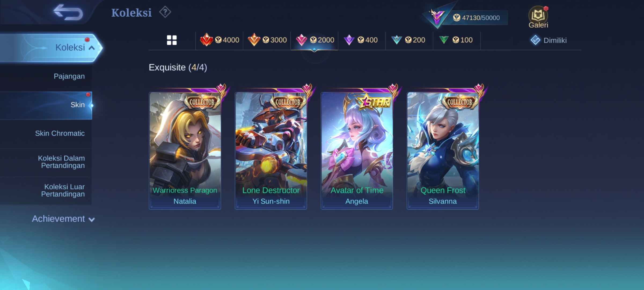Open the Galeri book icon
644x290 pixels.
coord(538,17)
